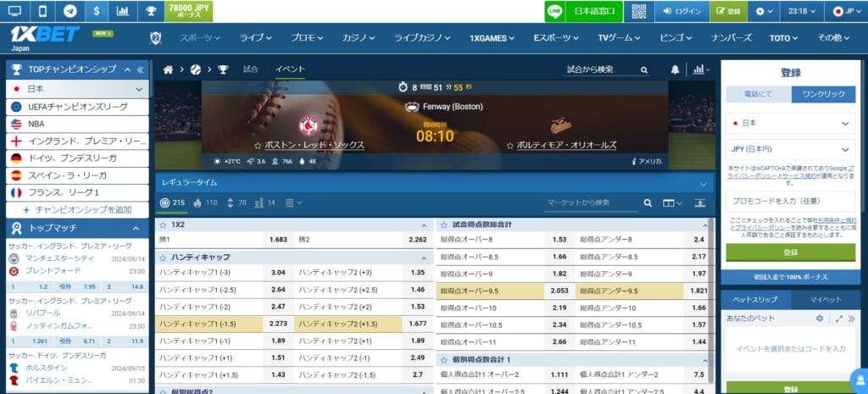868x394 pixels.
Task: Open the 23:18 time dropdown
Action: click(802, 11)
